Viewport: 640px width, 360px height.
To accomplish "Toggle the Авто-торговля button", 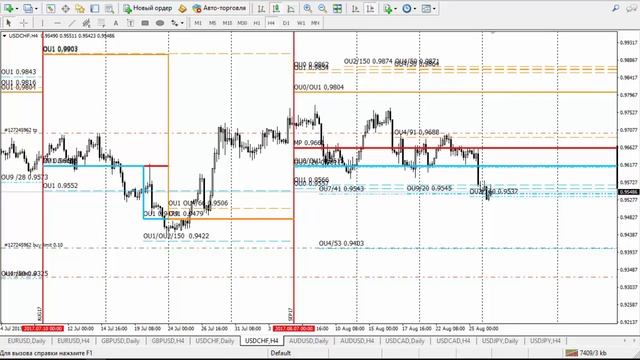I will pyautogui.click(x=219, y=8).
